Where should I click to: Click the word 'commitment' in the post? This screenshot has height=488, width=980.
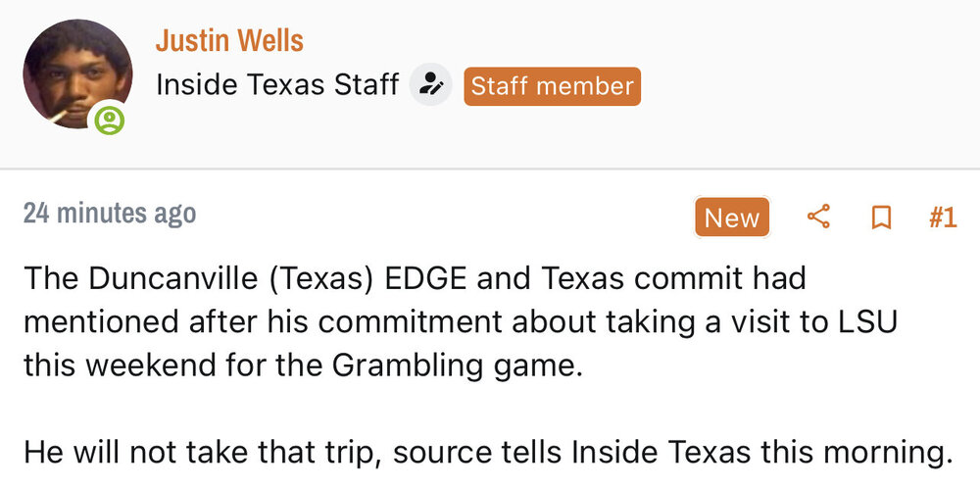[412, 320]
